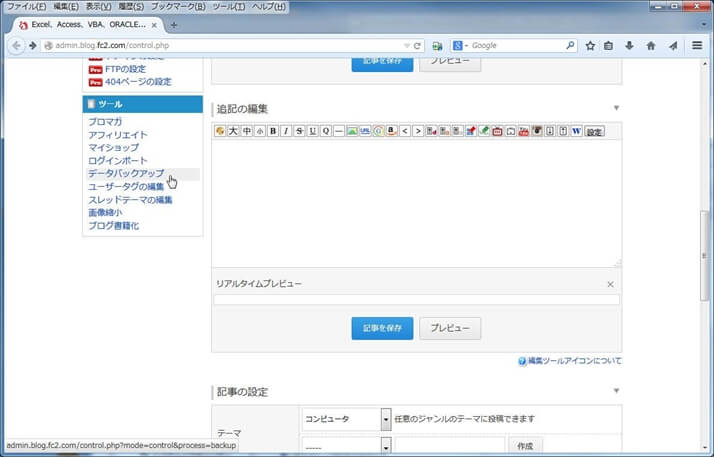This screenshot has height=457, width=714.
Task: Open the ブロマガ tool link
Action: point(105,122)
